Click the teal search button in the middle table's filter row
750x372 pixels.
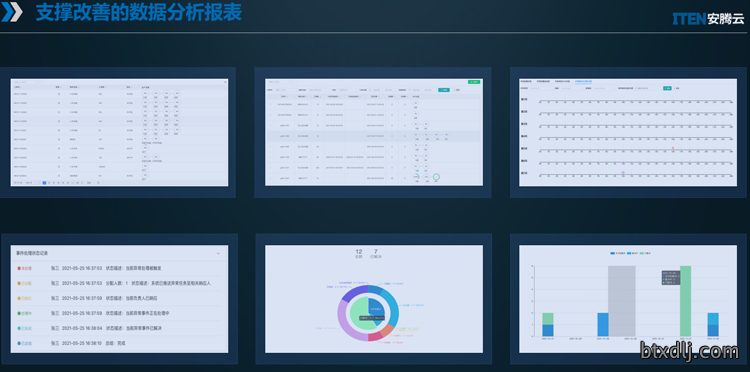click(x=443, y=90)
